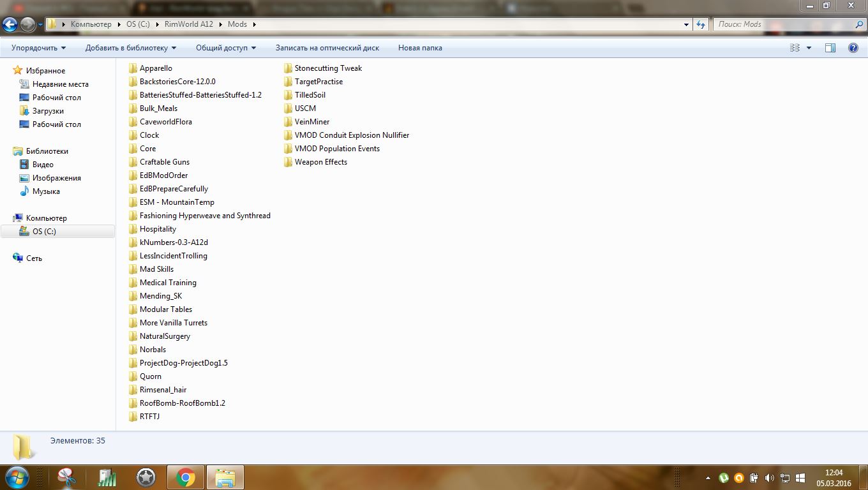Open the "Упорядочить" menu
The image size is (868, 490).
pos(38,48)
